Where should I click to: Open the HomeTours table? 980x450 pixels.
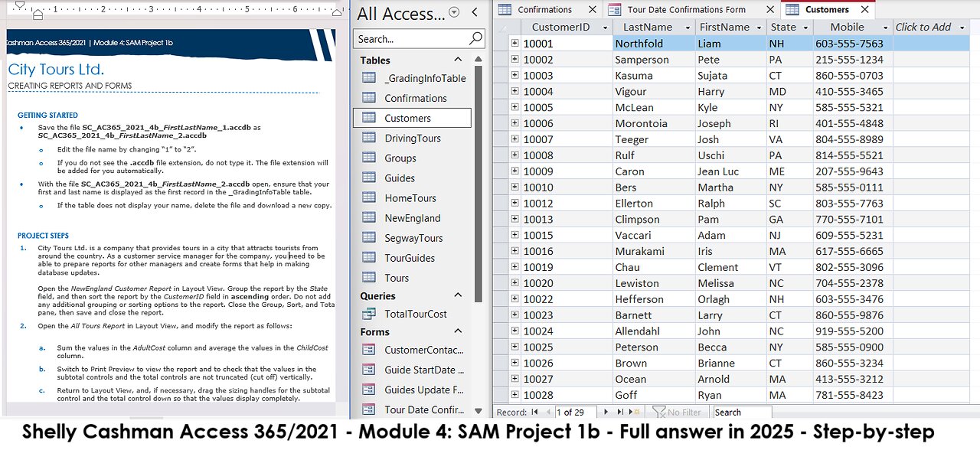pyautogui.click(x=412, y=197)
